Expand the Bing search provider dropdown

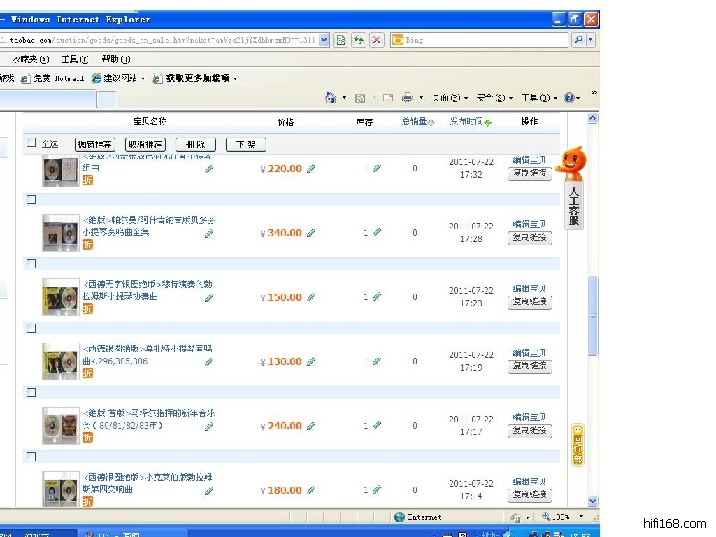click(591, 40)
